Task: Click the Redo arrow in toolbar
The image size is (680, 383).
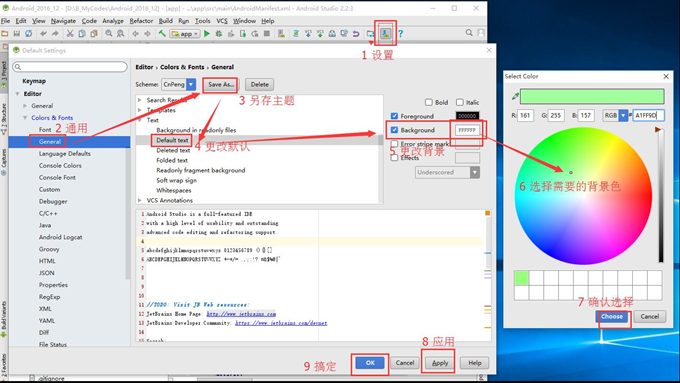Action: 55,33
